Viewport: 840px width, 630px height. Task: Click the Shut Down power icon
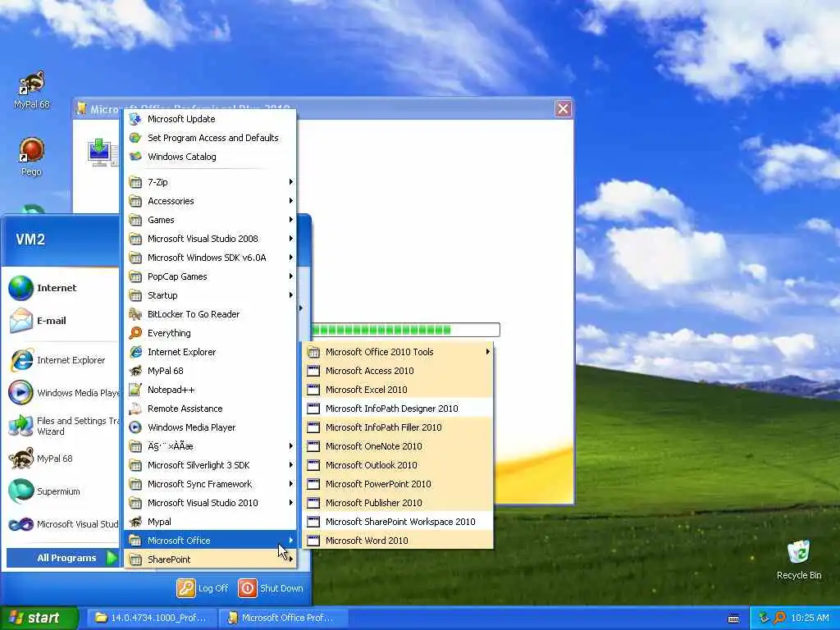(x=248, y=588)
